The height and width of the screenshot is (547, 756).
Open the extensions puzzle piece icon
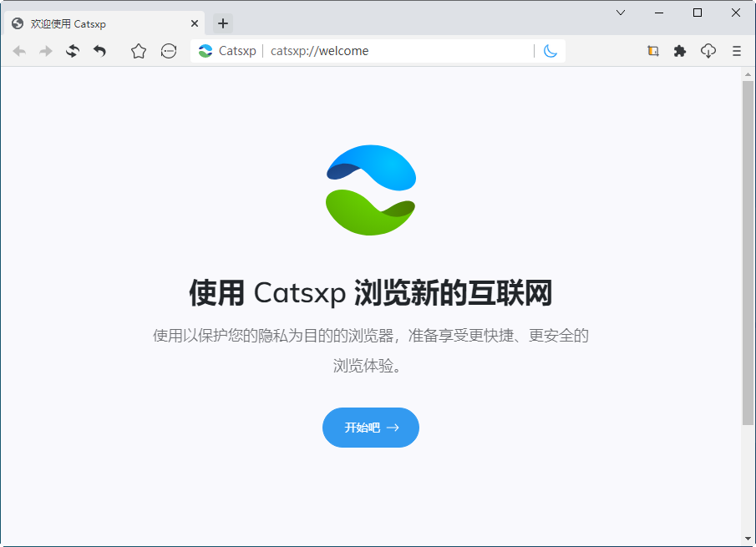[680, 51]
